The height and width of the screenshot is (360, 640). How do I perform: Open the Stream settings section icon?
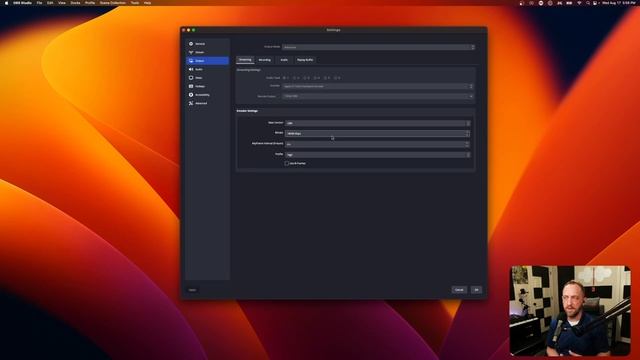pos(191,52)
